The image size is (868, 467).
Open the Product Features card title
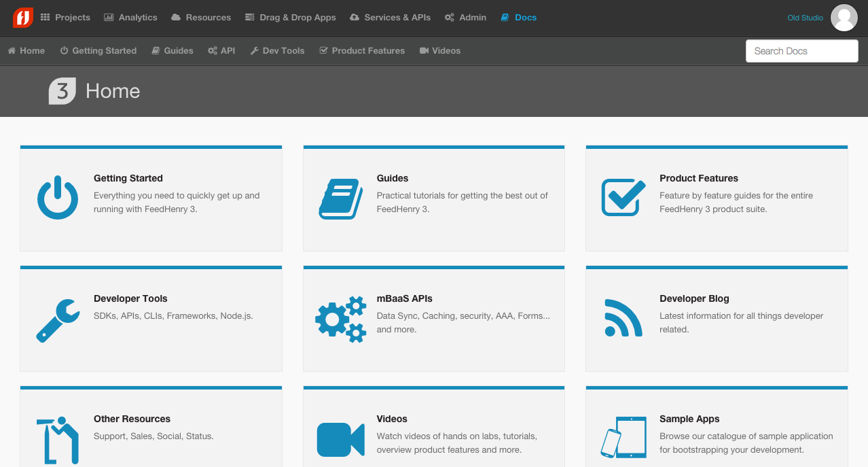click(x=699, y=178)
